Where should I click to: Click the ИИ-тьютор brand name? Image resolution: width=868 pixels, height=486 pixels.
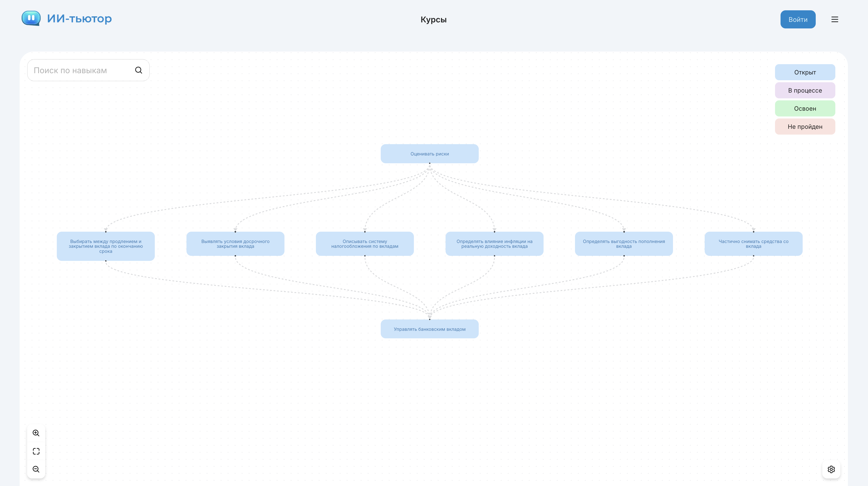79,19
